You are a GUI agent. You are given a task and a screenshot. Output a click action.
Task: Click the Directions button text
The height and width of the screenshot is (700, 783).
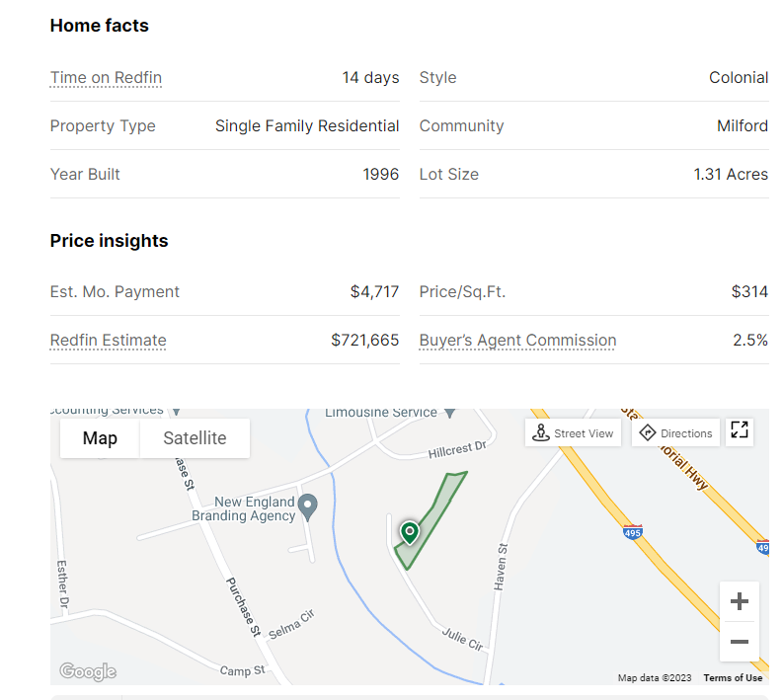tap(686, 433)
